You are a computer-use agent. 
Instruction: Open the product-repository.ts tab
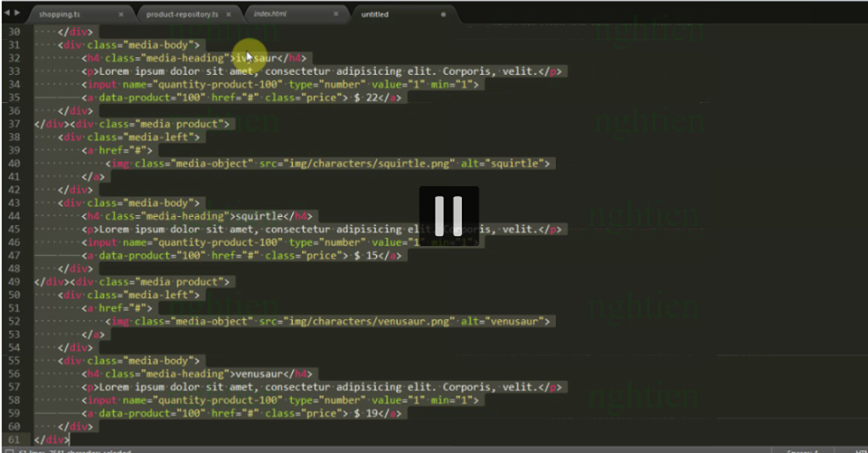[x=182, y=14]
